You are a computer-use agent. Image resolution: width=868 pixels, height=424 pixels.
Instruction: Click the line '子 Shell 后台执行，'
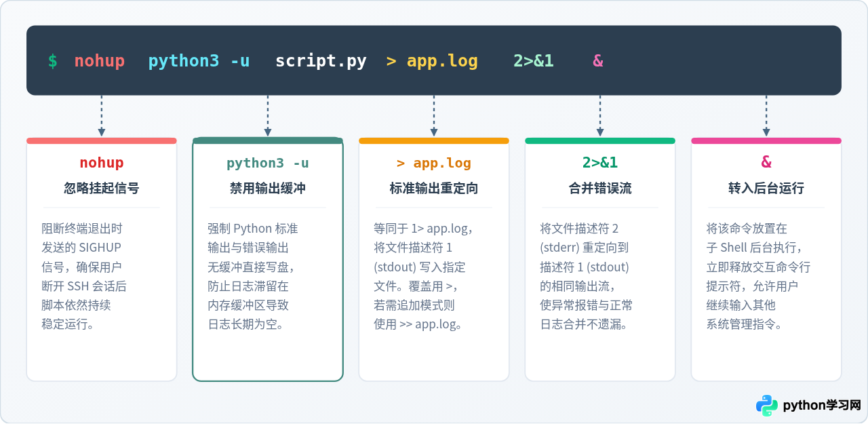[x=755, y=248]
